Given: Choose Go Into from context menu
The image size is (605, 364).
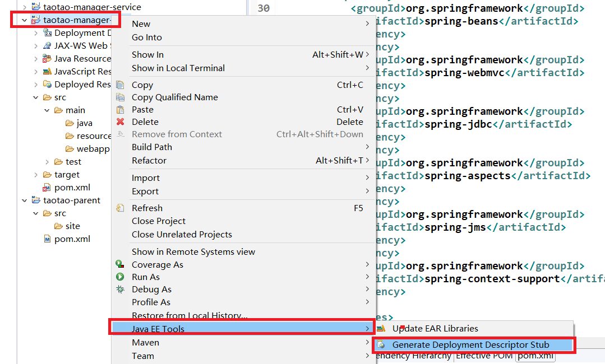Looking at the screenshot, I should [x=243, y=38].
